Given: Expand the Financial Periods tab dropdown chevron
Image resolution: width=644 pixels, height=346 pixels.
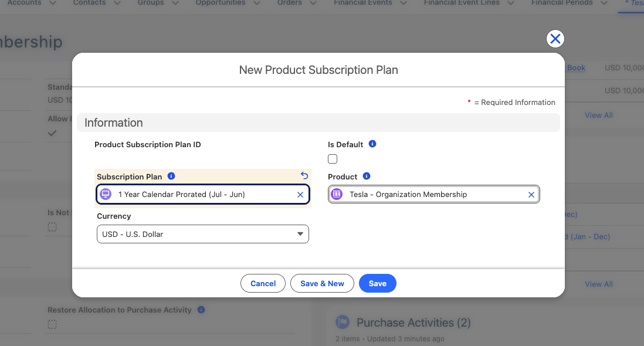Looking at the screenshot, I should pyautogui.click(x=604, y=3).
